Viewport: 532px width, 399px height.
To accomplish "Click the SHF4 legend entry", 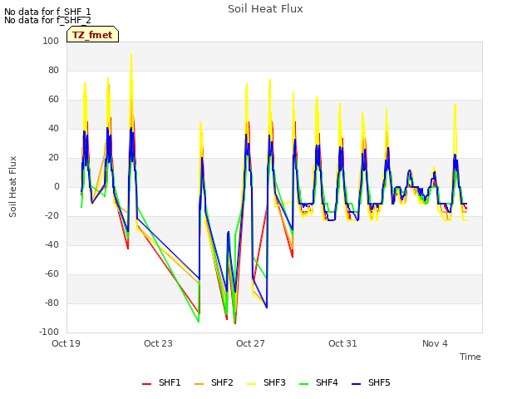I will pyautogui.click(x=318, y=382).
